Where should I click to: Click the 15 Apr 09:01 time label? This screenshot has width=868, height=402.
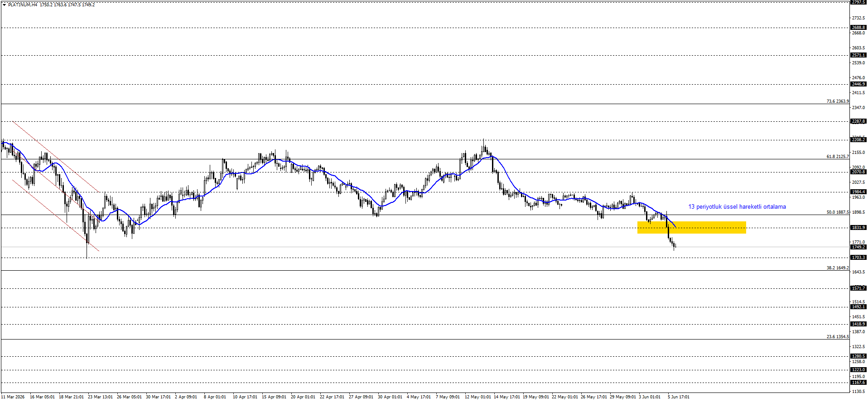[274, 397]
